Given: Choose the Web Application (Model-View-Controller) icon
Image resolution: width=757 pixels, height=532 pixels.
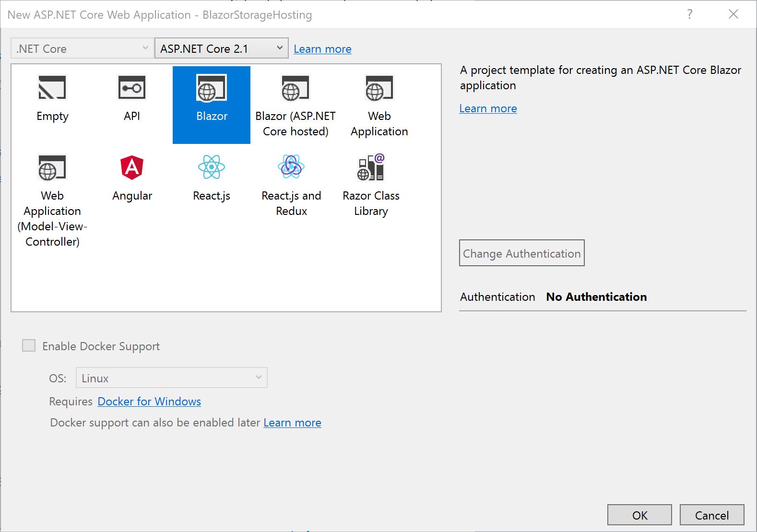Looking at the screenshot, I should pos(52,167).
